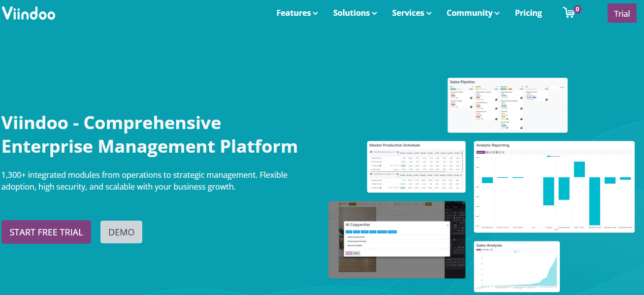Open the Analytic Reporting chart image
644x295 pixels.
click(x=554, y=187)
